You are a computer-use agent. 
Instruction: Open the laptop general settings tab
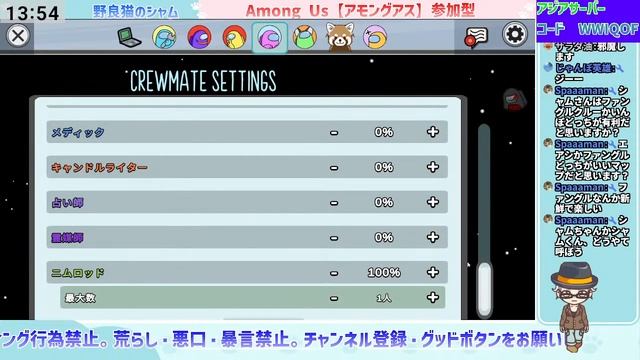(x=129, y=37)
